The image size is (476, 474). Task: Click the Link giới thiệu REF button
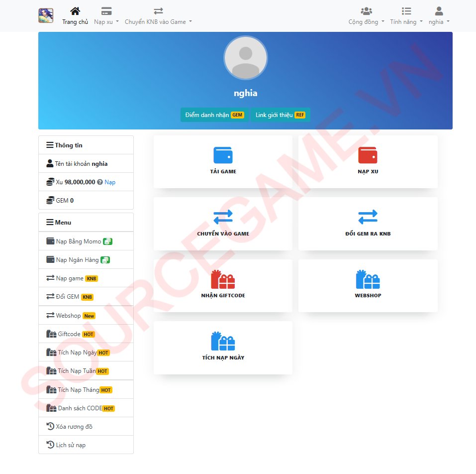pyautogui.click(x=280, y=115)
